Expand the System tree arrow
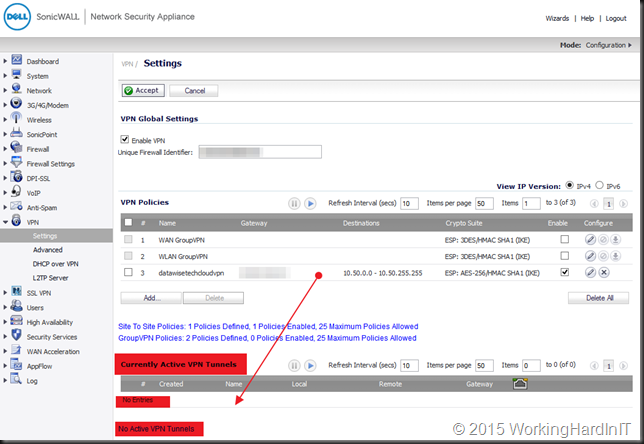The height and width of the screenshot is (444, 644). click(x=5, y=76)
